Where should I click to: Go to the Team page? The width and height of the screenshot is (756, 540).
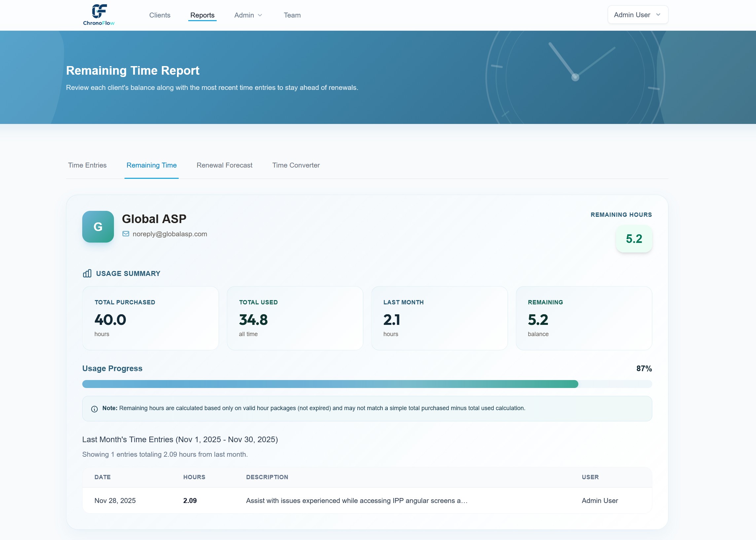click(292, 15)
